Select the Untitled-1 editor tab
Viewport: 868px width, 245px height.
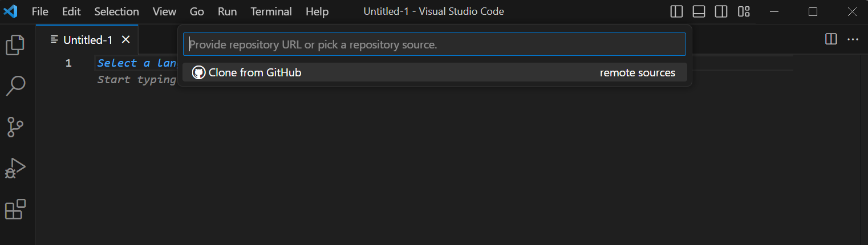tap(87, 39)
